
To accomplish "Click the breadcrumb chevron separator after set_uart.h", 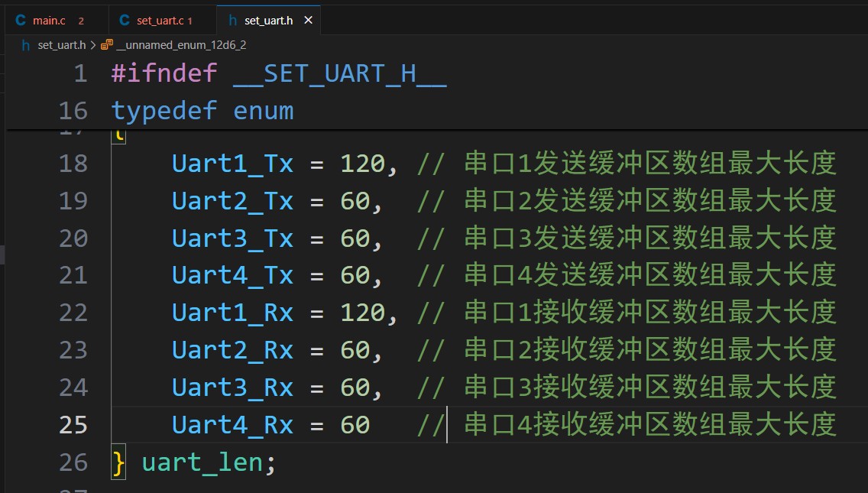I will (x=93, y=45).
